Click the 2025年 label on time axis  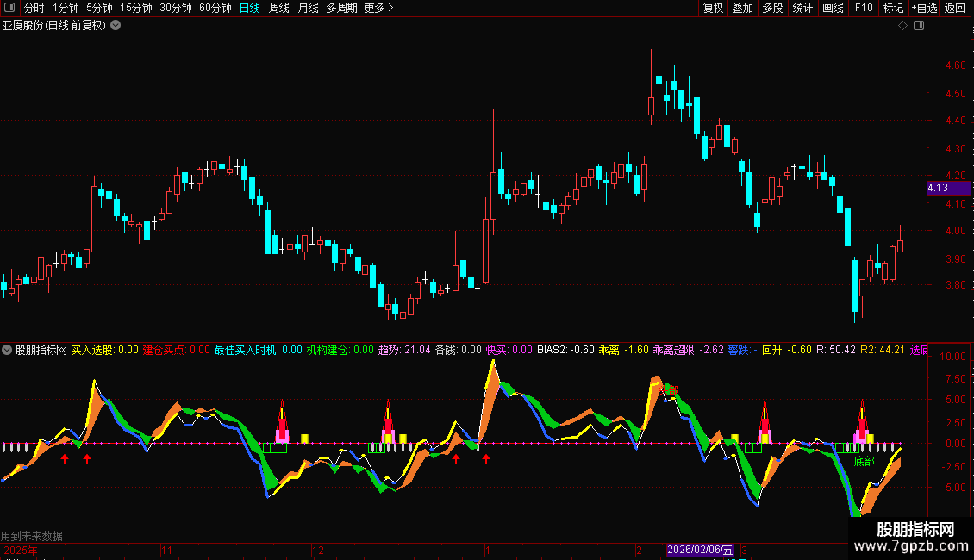pyautogui.click(x=21, y=550)
